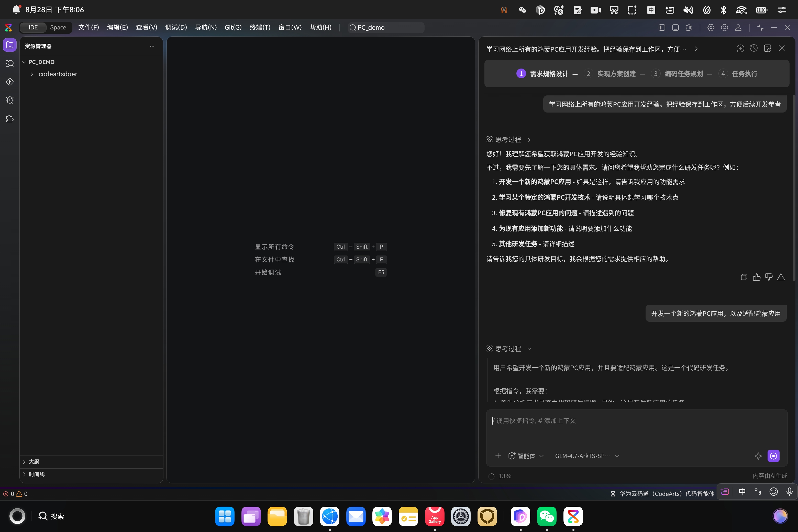This screenshot has height=532, width=798.
Task: Stop generation with purple button
Action: pyautogui.click(x=773, y=456)
